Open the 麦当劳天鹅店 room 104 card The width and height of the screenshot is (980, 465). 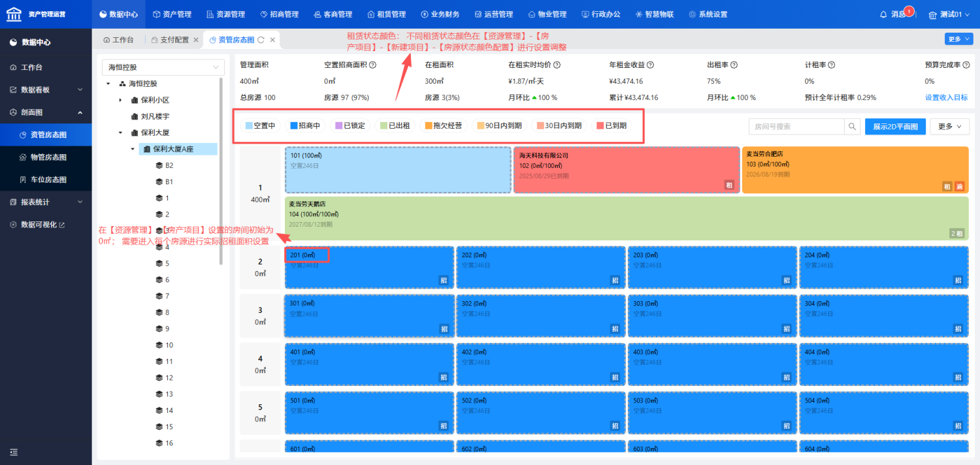tap(627, 218)
